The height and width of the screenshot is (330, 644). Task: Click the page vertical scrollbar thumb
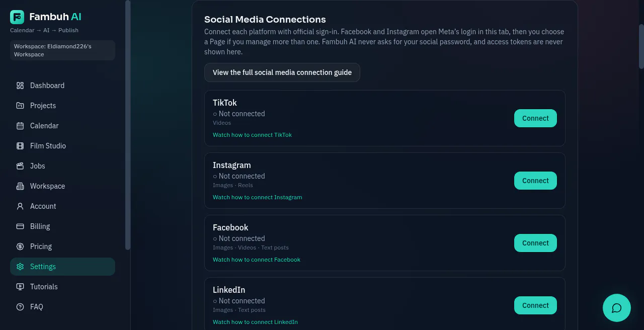[x=641, y=46]
